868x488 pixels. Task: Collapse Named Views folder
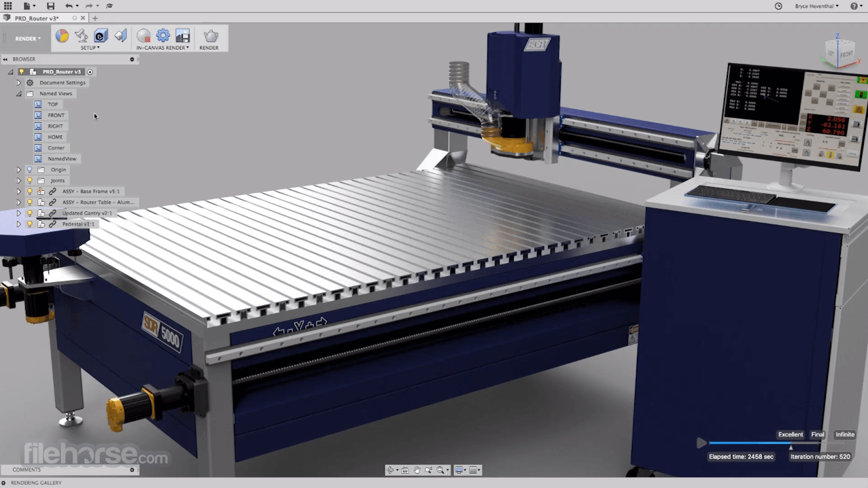(x=18, y=94)
